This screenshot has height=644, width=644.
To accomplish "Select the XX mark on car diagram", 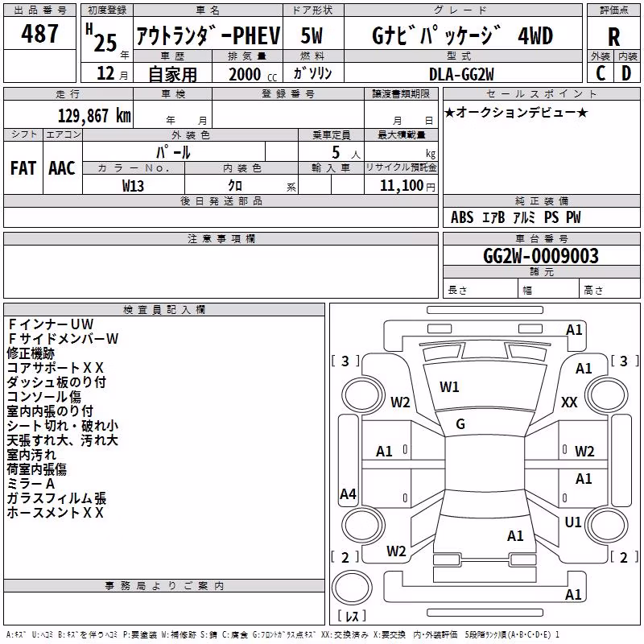I will coord(569,402).
